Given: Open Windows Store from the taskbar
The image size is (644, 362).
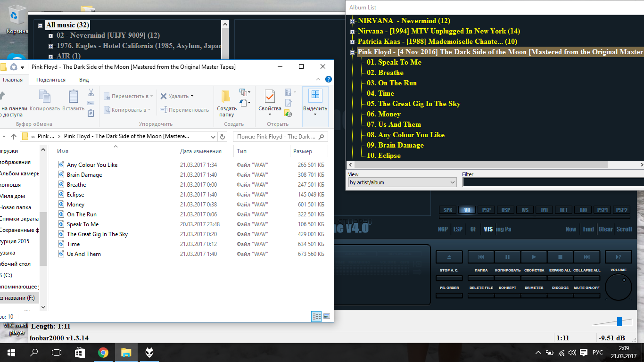Looking at the screenshot, I should [x=80, y=352].
